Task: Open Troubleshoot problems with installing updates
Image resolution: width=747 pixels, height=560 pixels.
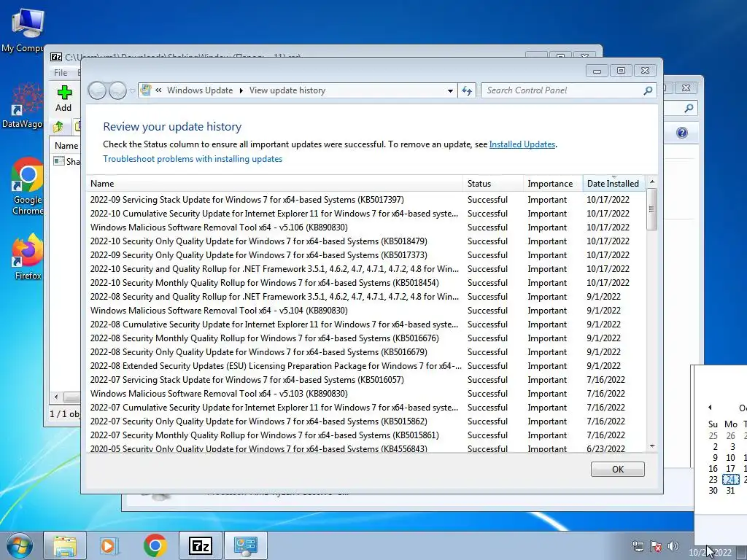Action: tap(193, 159)
